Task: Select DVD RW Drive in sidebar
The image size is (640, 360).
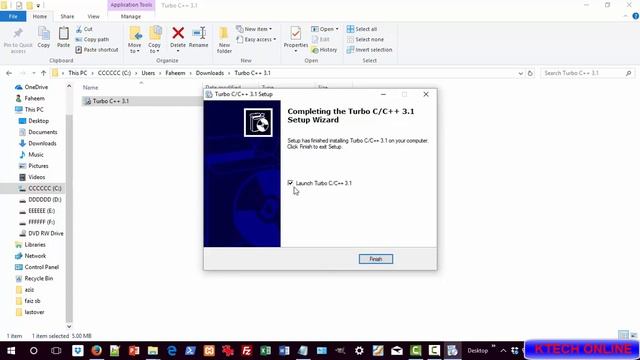Action: 41,233
